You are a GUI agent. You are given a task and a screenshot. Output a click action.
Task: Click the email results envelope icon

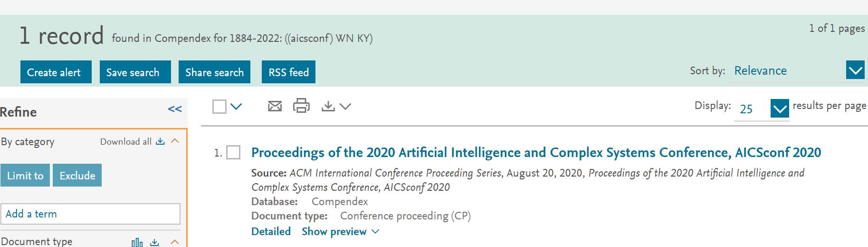(275, 106)
